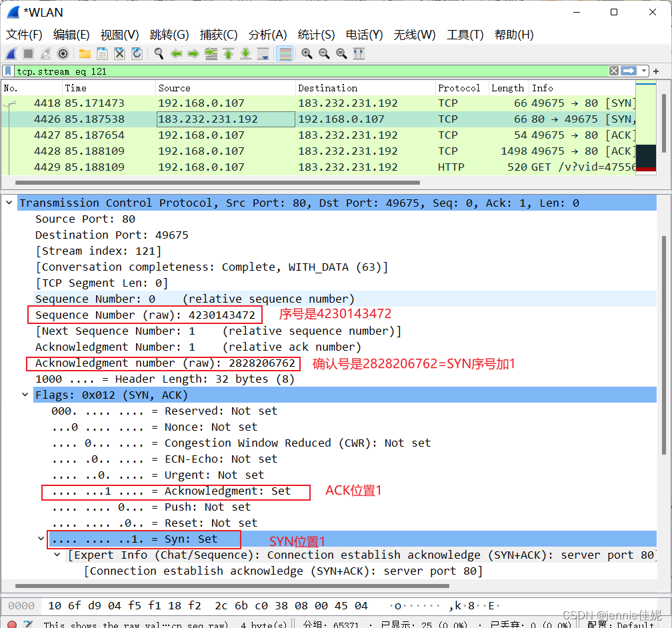Select Acknowledgment number (raw): 2828206762 line
Screen dimensions: 672x628
pos(165,363)
